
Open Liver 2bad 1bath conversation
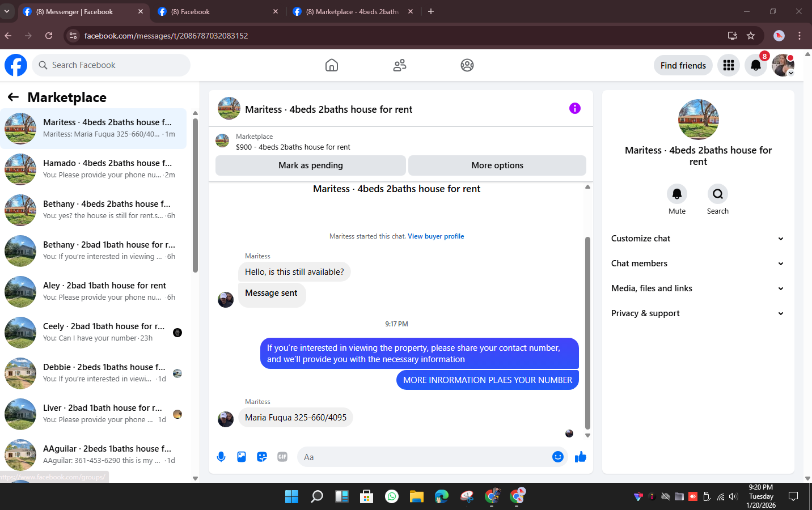(x=93, y=414)
